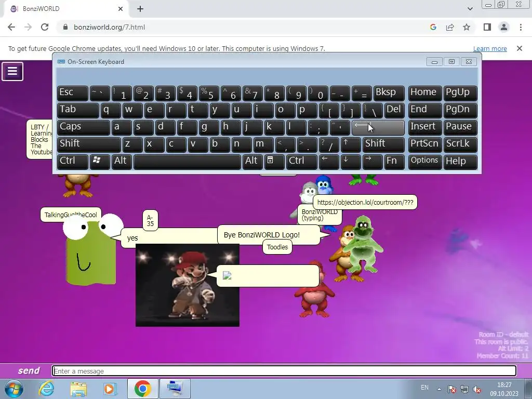Toggle the left Alt key

pos(122,161)
